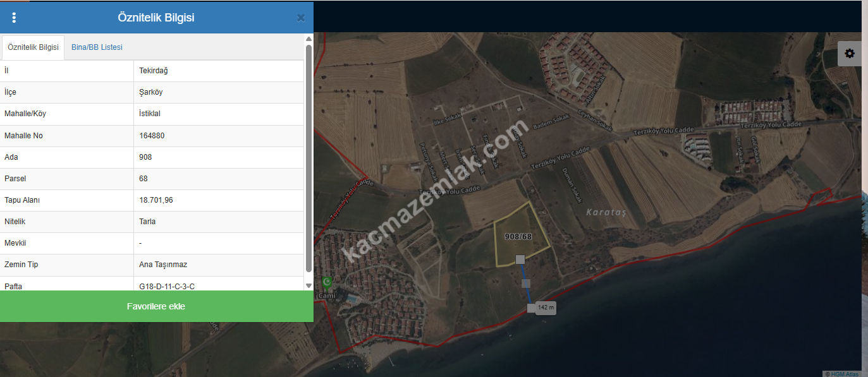This screenshot has width=868, height=377.
Task: Click the 142 m distance label
Action: click(546, 308)
